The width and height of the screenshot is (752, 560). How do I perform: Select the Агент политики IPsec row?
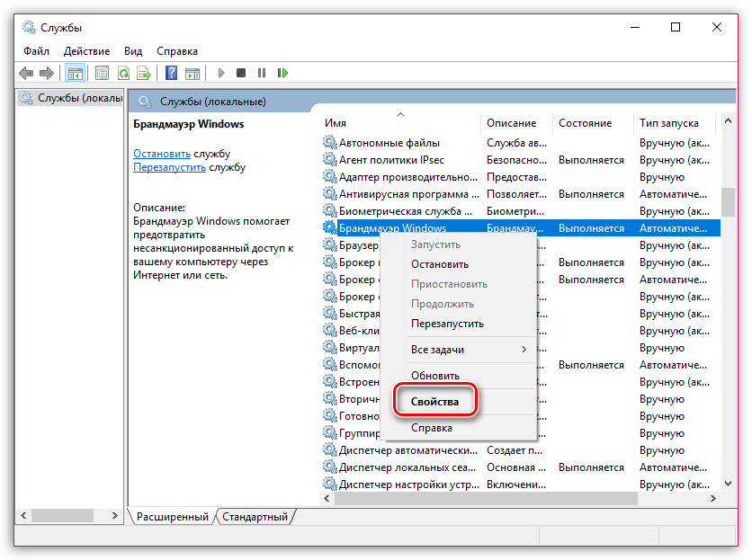tap(520, 160)
